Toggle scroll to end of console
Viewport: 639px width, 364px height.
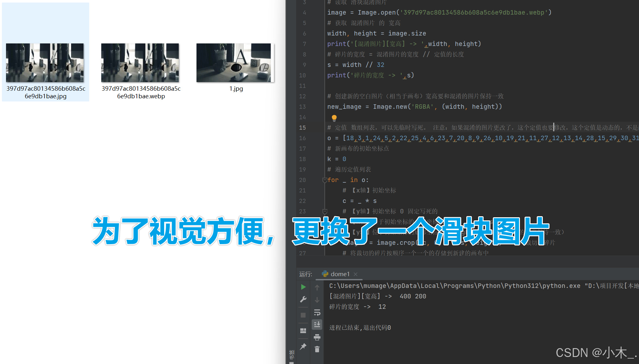(317, 324)
